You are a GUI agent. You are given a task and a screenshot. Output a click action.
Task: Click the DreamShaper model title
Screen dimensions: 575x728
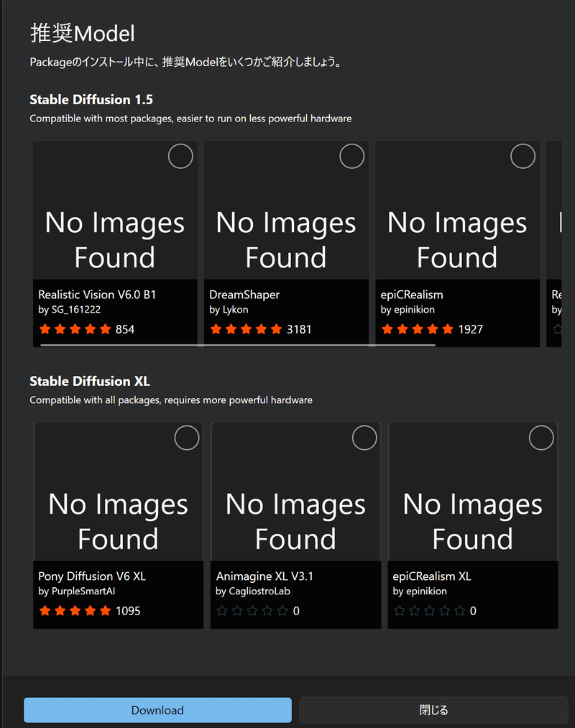click(x=244, y=295)
